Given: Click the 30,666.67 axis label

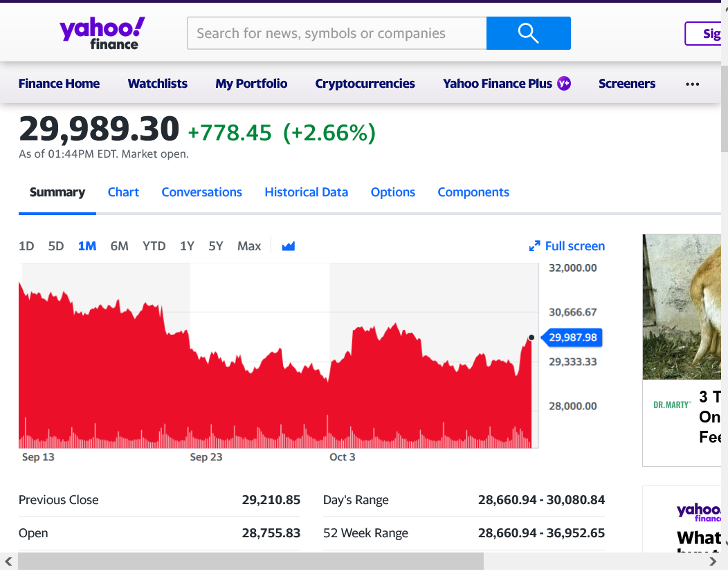Looking at the screenshot, I should pos(572,313).
